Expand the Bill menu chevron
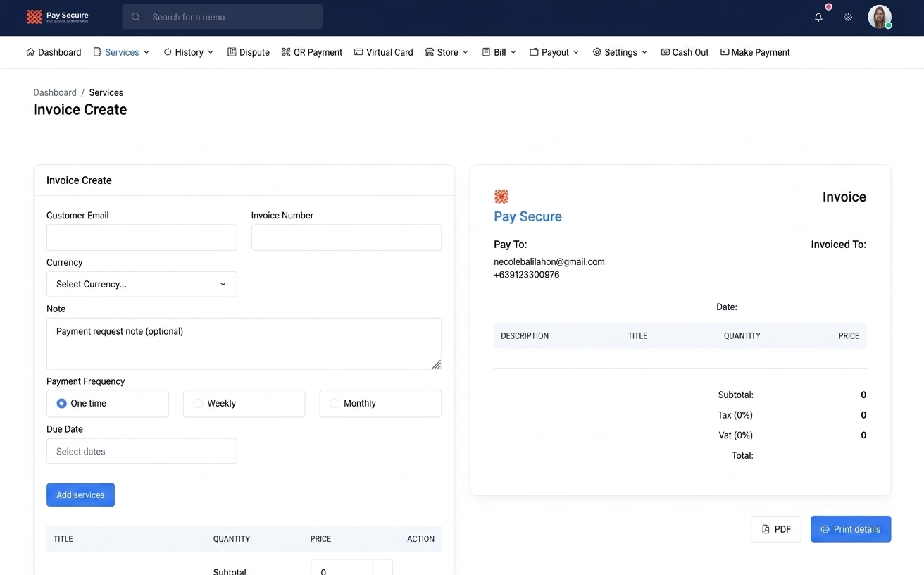 click(x=513, y=52)
